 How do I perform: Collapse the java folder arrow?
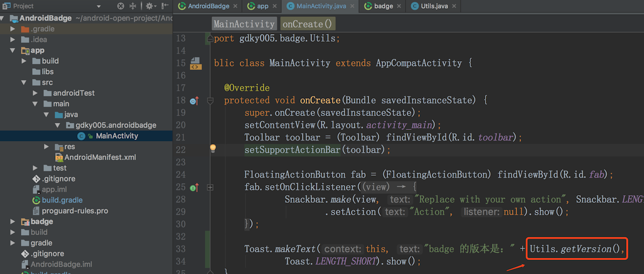[x=46, y=115]
